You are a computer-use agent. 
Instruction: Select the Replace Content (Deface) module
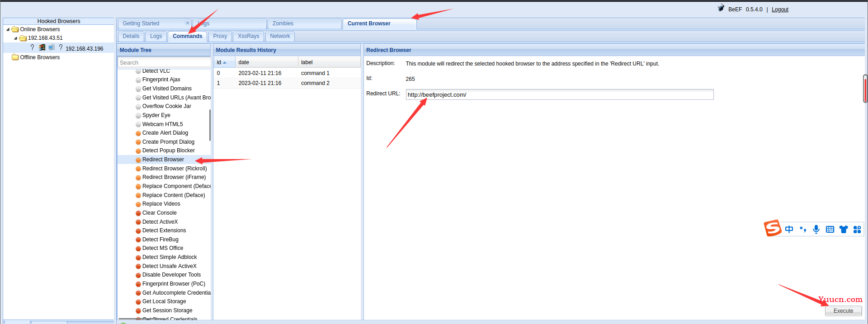(174, 195)
